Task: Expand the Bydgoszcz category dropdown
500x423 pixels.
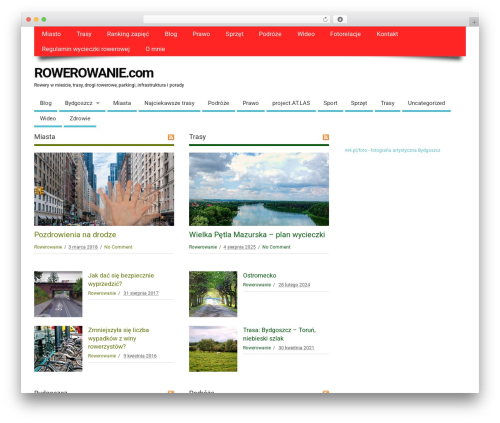Action: click(98, 103)
